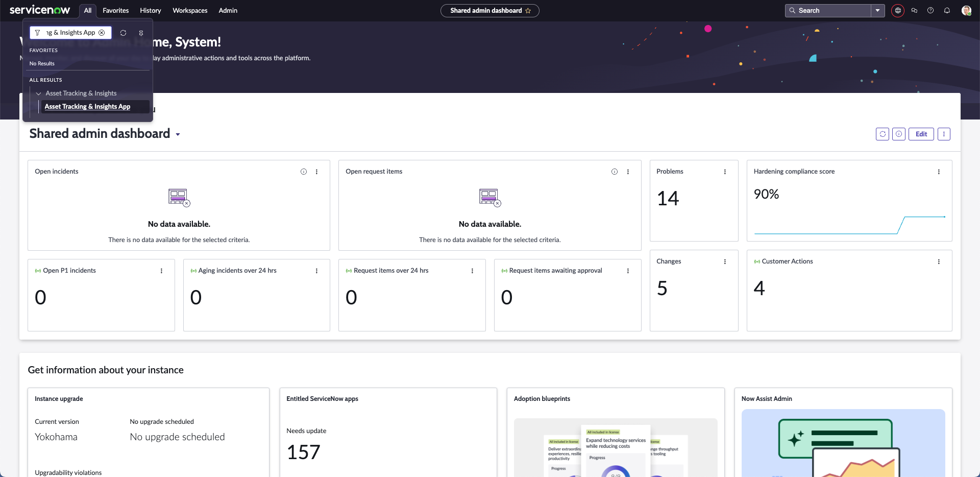Screen dimensions: 980x477
Task: Collapse the Asset Tracking & Insights group
Action: tap(38, 93)
